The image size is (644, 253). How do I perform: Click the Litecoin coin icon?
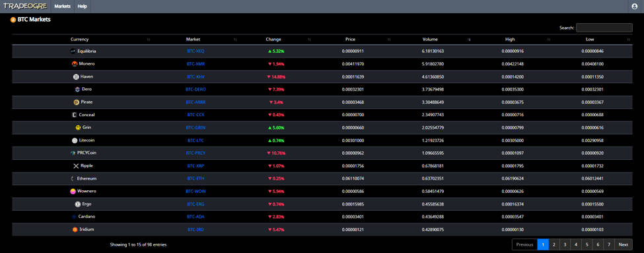pos(75,141)
